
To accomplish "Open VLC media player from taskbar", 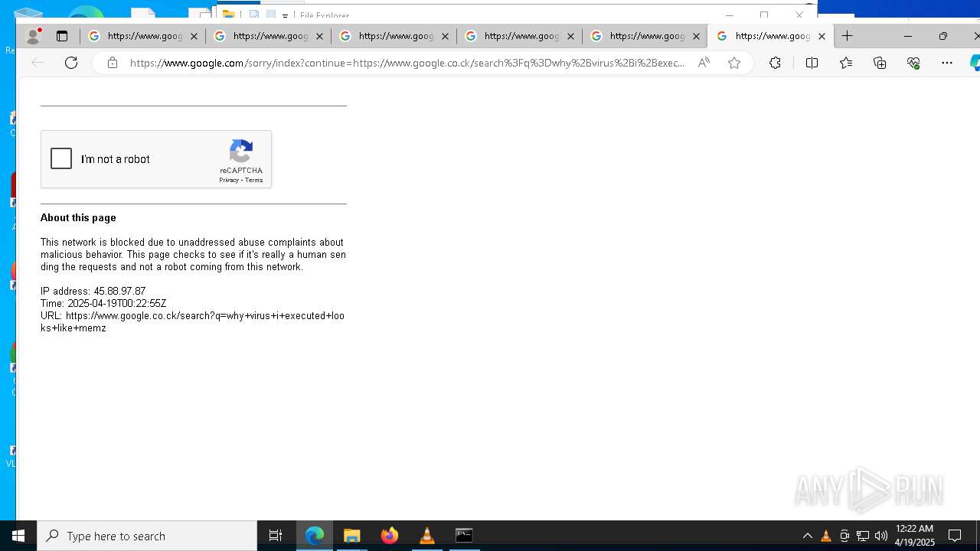I will (426, 536).
